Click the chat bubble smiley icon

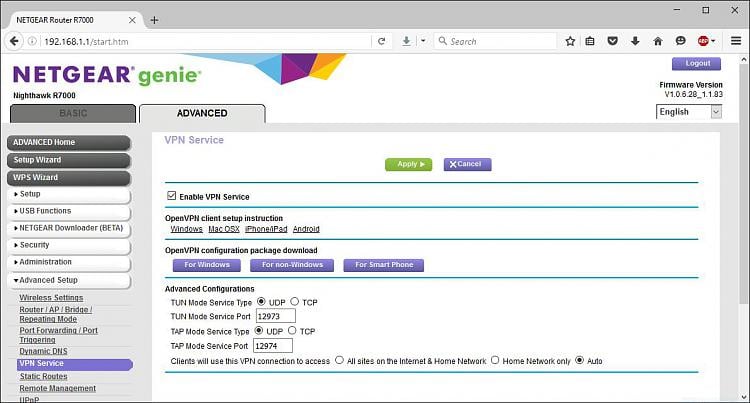click(681, 41)
